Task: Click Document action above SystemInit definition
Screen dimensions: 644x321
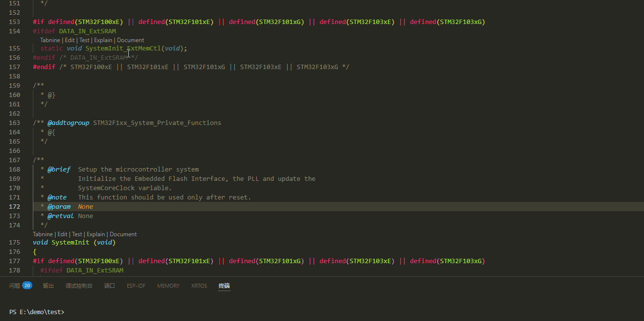Action: pyautogui.click(x=123, y=234)
